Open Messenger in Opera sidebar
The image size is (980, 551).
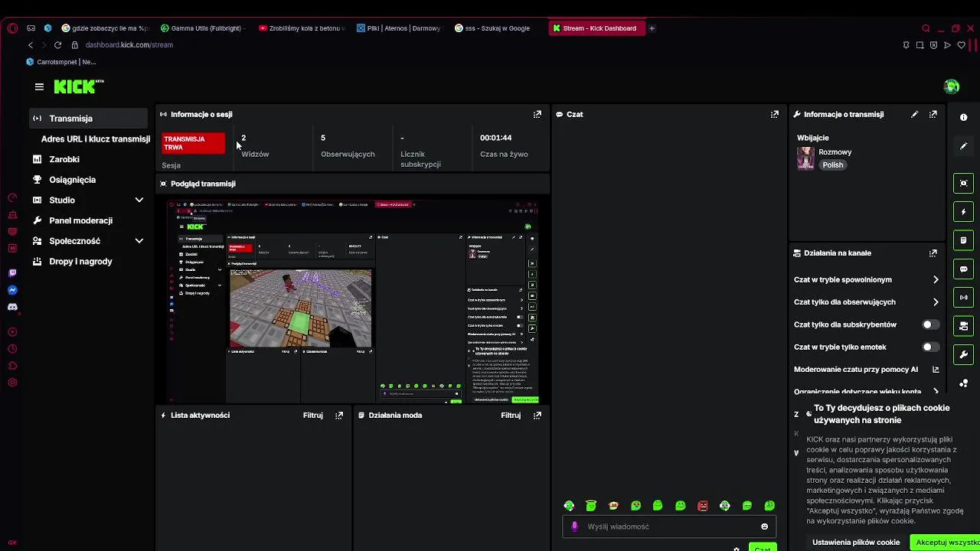12,290
